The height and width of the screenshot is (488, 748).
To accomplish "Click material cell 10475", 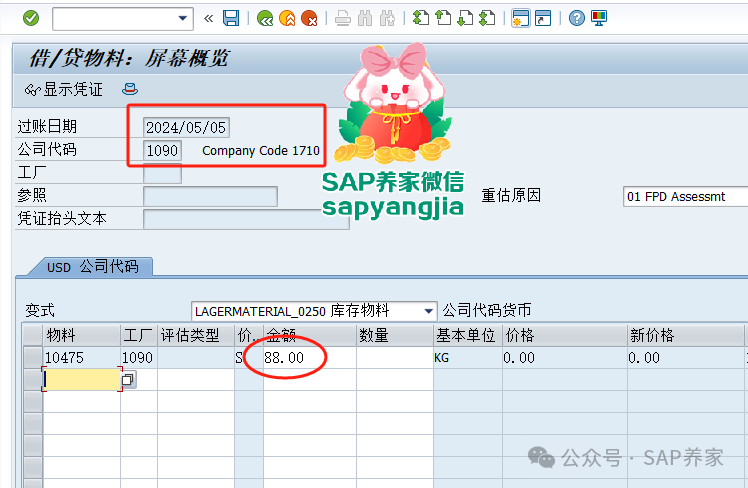I will click(82, 357).
